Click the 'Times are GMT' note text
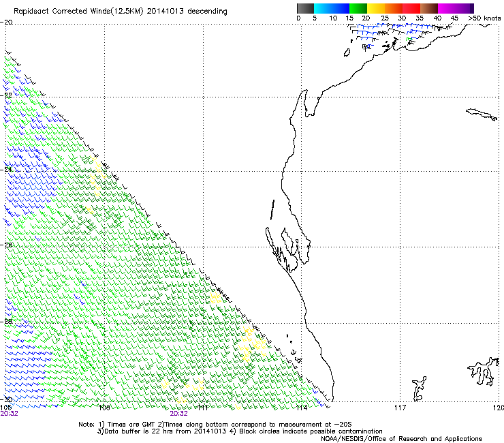This screenshot has height=443, width=504. pyautogui.click(x=131, y=425)
